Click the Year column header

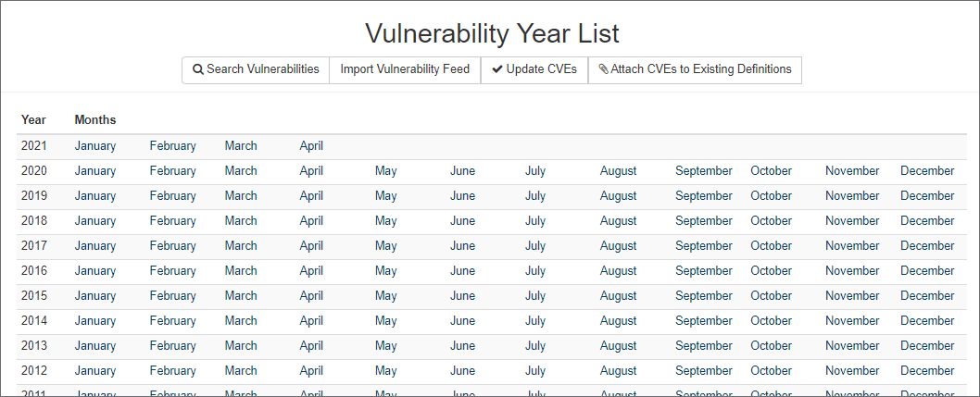point(33,120)
